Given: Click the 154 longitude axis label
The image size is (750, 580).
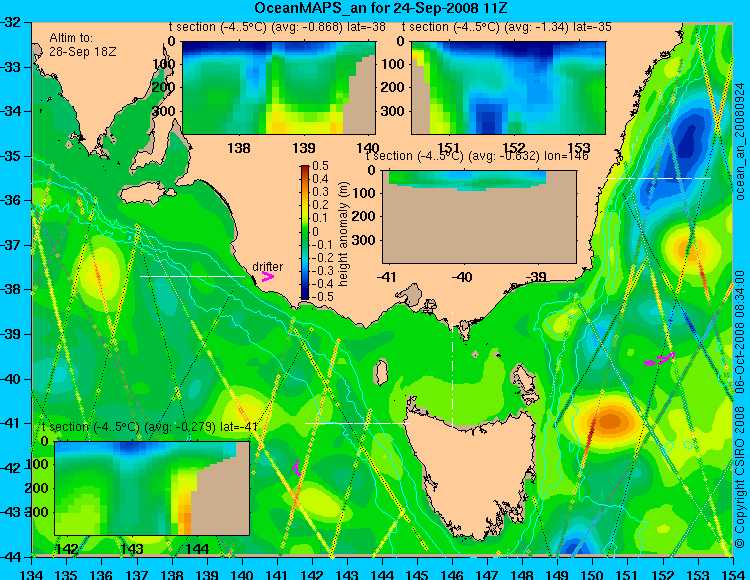Looking at the screenshot, I should pos(732,574).
